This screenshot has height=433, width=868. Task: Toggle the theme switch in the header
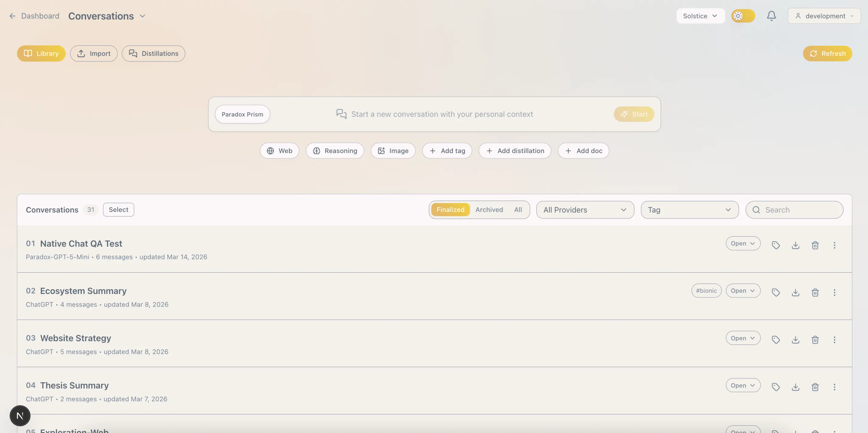pos(743,16)
